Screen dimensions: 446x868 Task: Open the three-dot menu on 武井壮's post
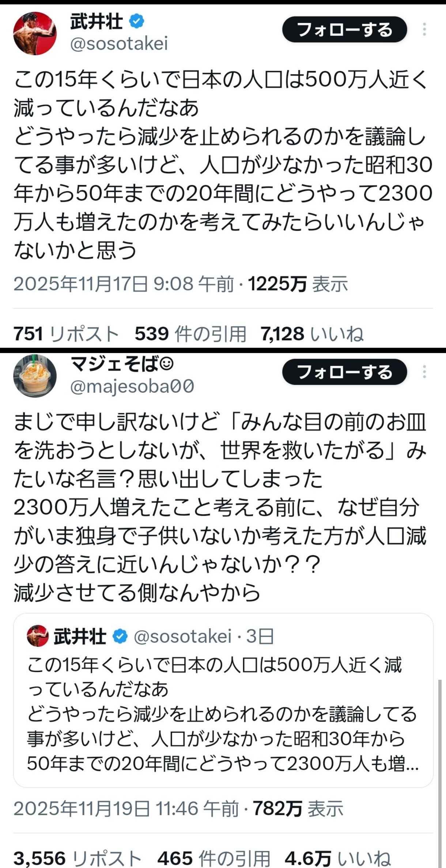[x=424, y=29]
